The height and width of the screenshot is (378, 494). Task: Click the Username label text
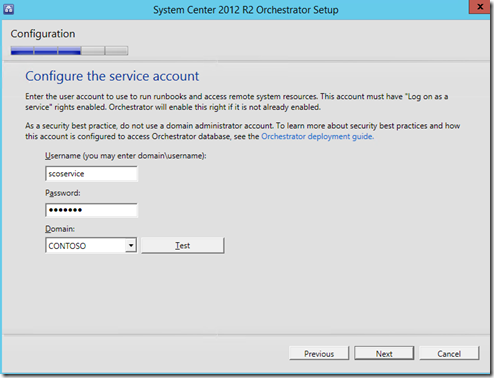point(126,156)
